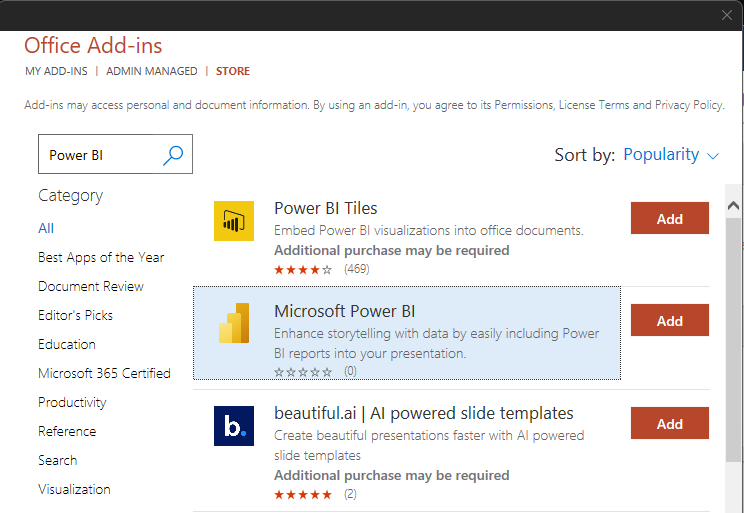
Task: Click the Microsoft Power BI star rating
Action: (x=303, y=372)
